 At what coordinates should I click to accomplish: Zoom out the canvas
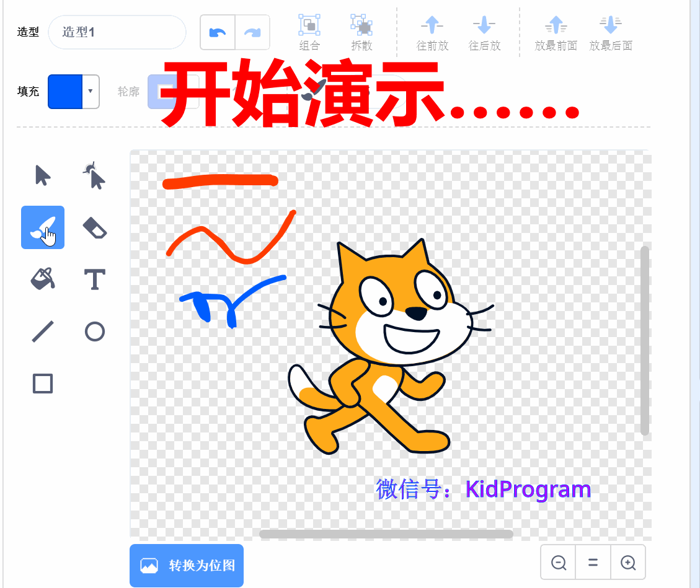559,562
